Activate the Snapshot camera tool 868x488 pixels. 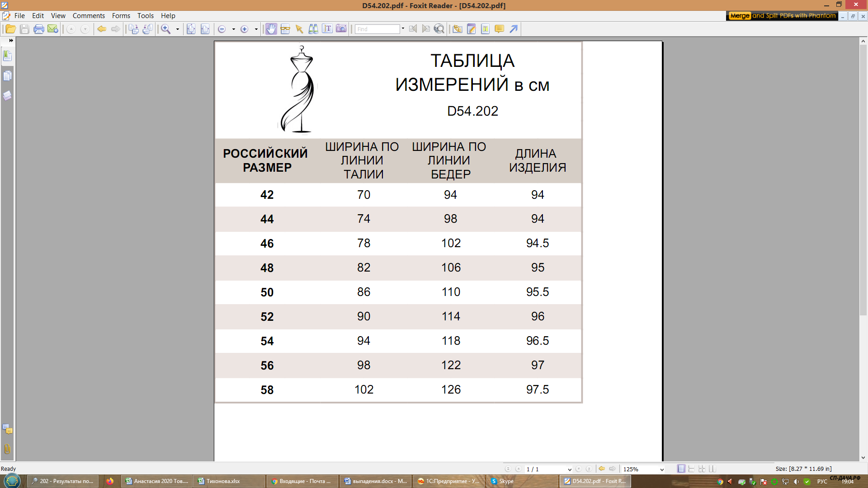point(341,29)
